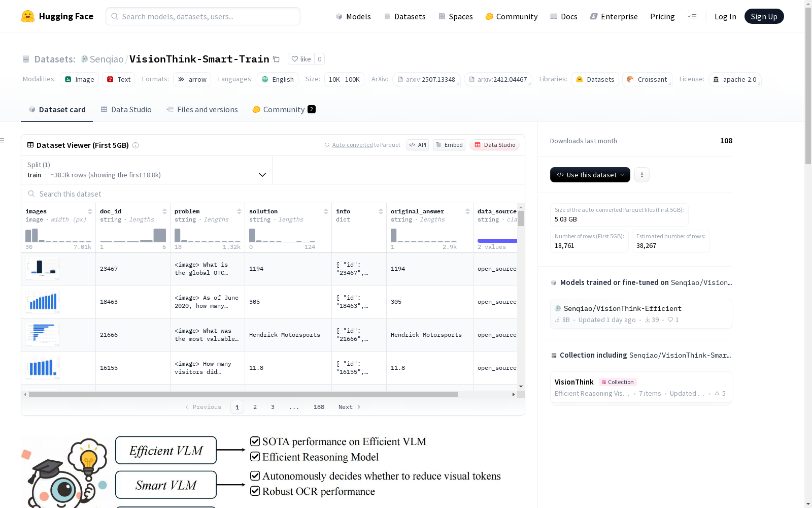The image size is (812, 508).
Task: Filter by the Text modality tag
Action: coord(119,79)
